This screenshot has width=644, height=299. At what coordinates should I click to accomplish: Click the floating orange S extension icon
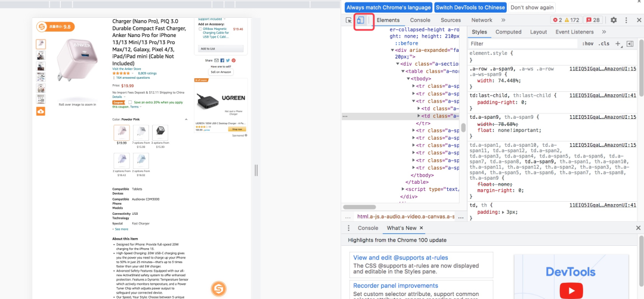218,289
